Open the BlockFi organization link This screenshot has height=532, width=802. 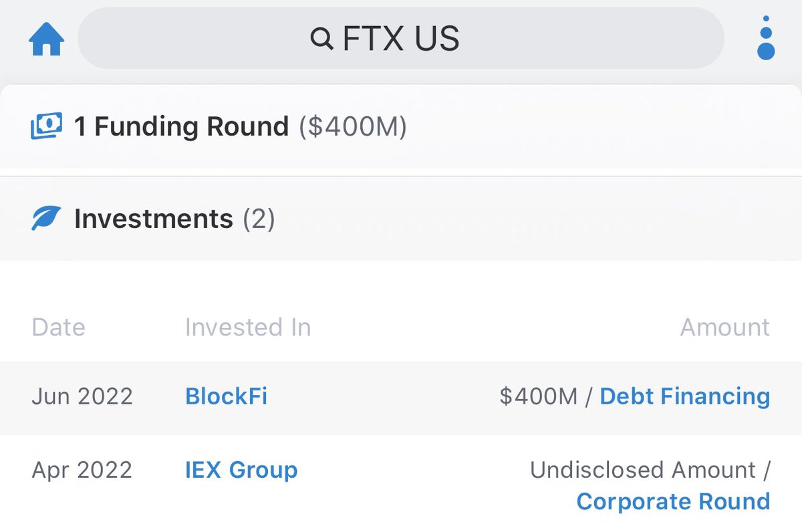click(226, 396)
